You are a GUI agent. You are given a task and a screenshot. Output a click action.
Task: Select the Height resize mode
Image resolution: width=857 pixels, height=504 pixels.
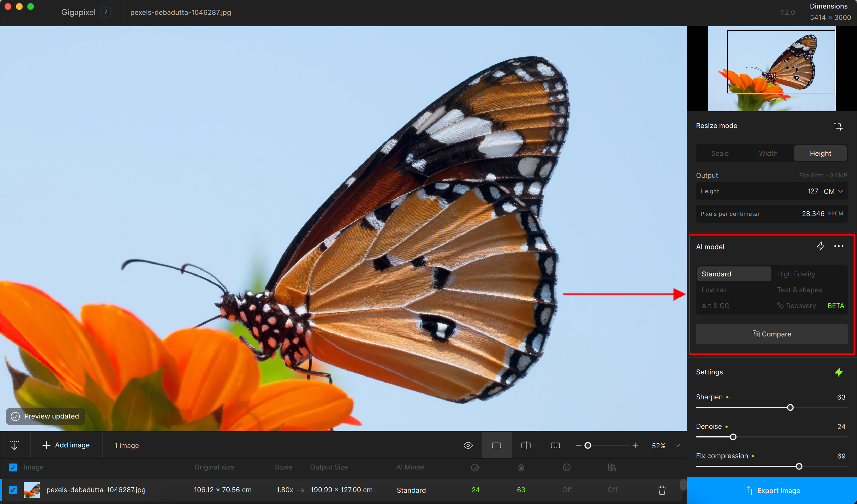[x=820, y=153]
